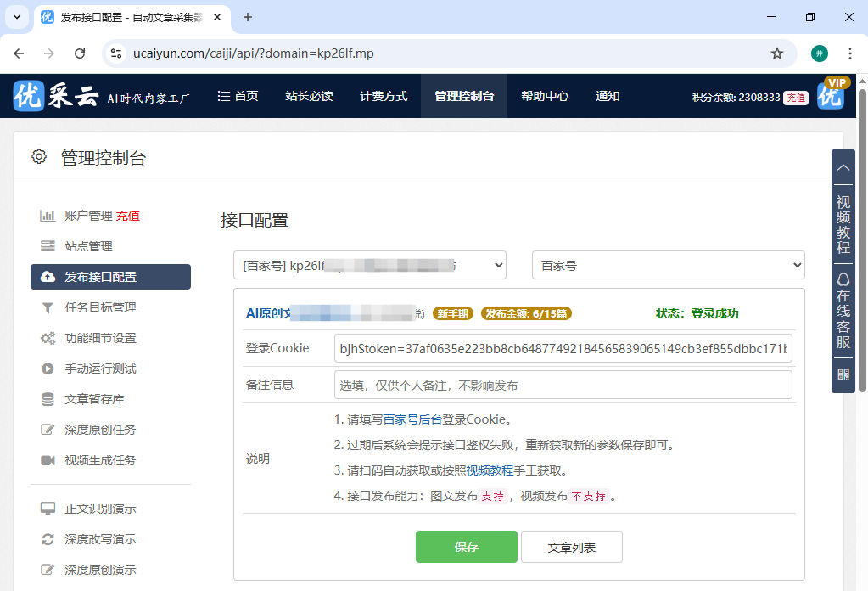The image size is (868, 591).
Task: Click the 优采云 logo icon
Action: (27, 96)
